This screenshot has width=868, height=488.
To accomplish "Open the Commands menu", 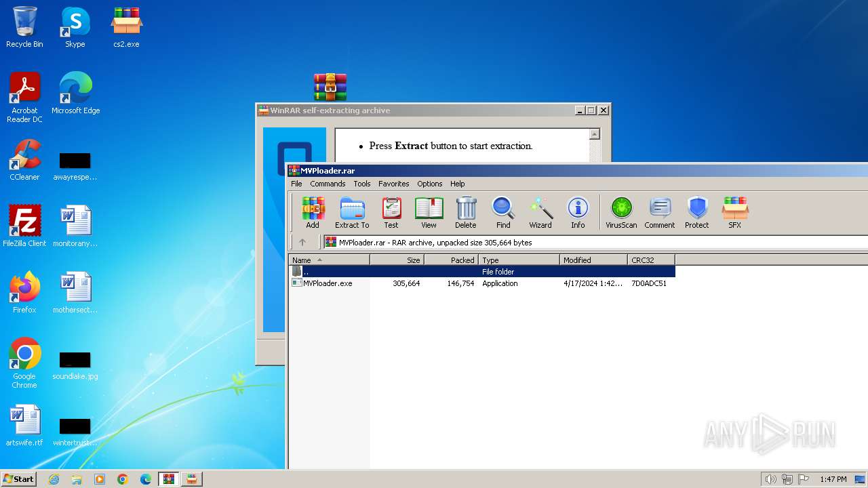I will click(x=328, y=184).
